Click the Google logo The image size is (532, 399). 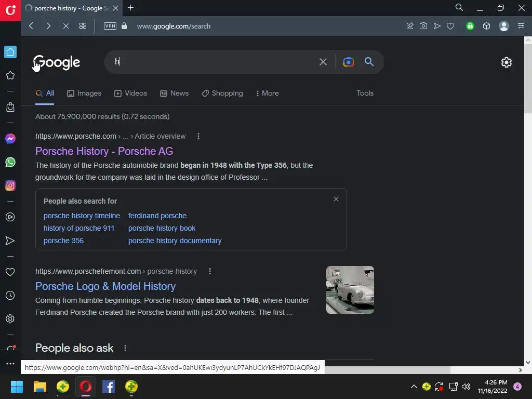pyautogui.click(x=57, y=62)
